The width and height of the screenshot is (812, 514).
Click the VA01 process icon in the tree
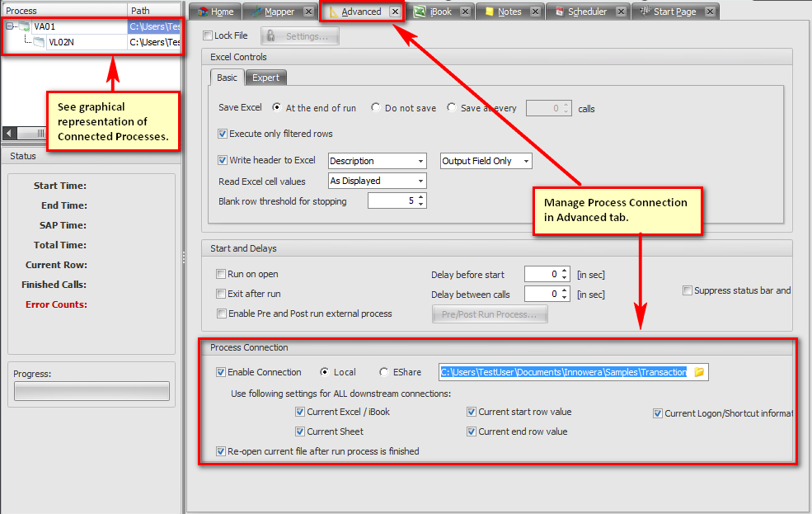coord(23,26)
